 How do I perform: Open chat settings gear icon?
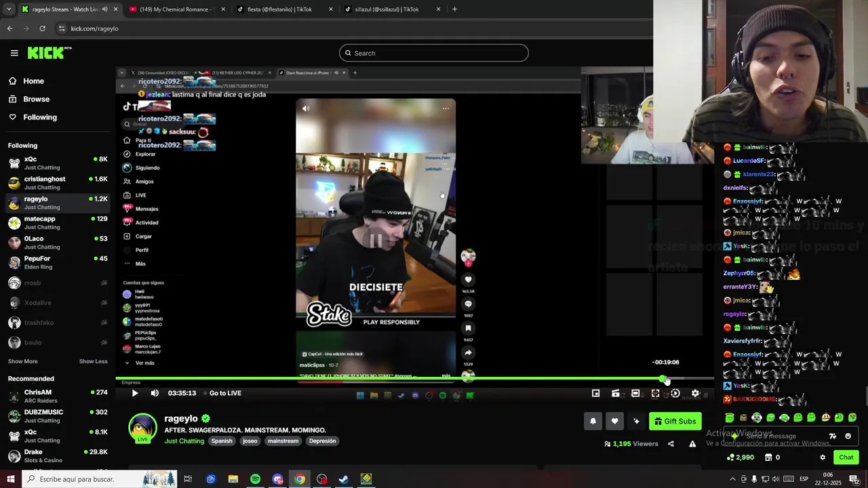[x=823, y=457]
